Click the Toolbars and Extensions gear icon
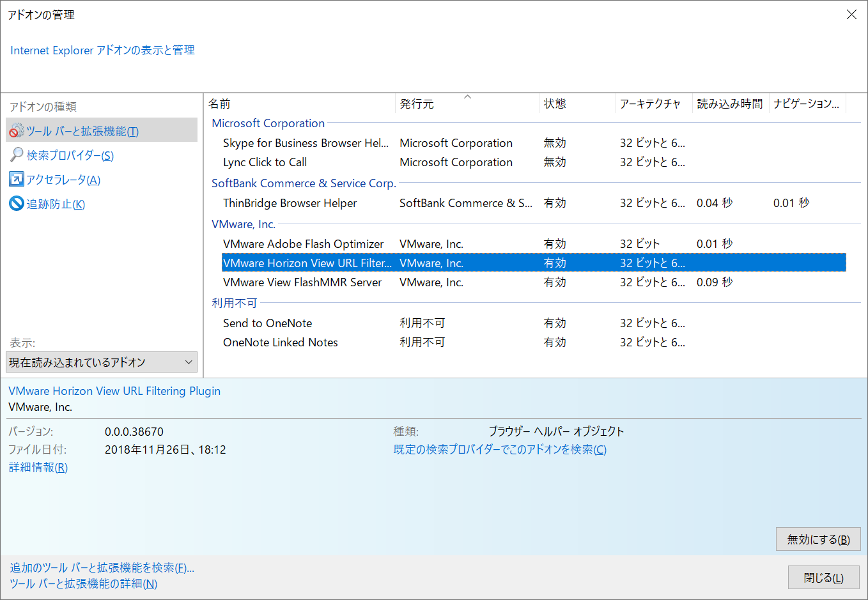This screenshot has height=600, width=868. [17, 130]
